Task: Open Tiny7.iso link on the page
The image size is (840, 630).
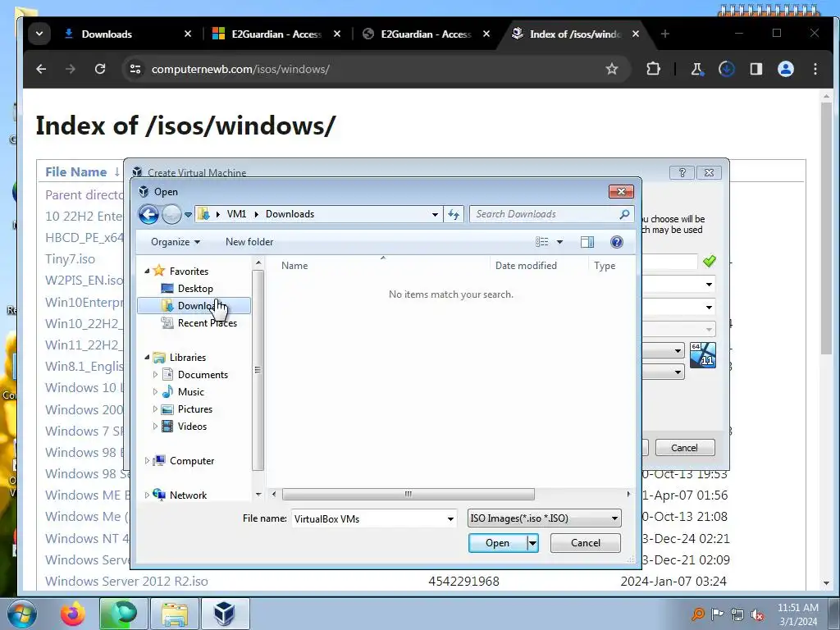Action: click(x=71, y=258)
